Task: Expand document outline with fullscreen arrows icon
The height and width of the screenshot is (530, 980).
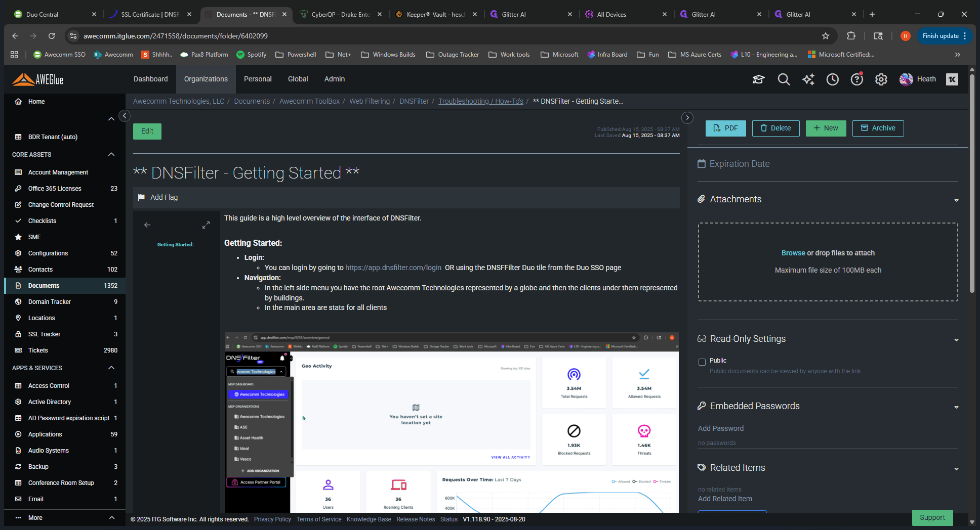Action: (206, 225)
